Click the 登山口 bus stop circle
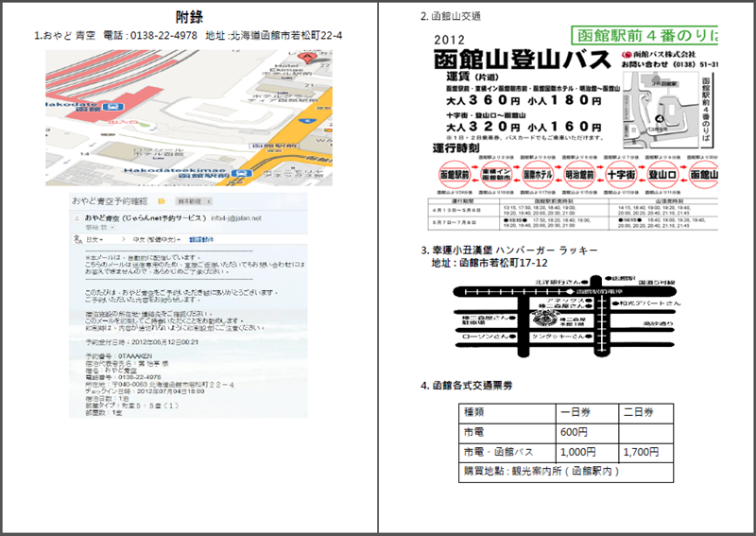Screen dimensions: 756x536 tap(662, 175)
